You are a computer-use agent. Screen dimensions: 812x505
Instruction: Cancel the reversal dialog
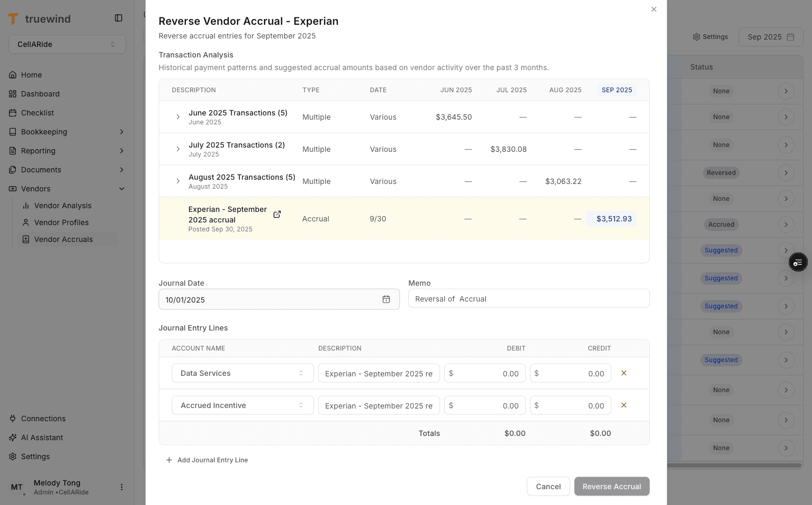549,487
